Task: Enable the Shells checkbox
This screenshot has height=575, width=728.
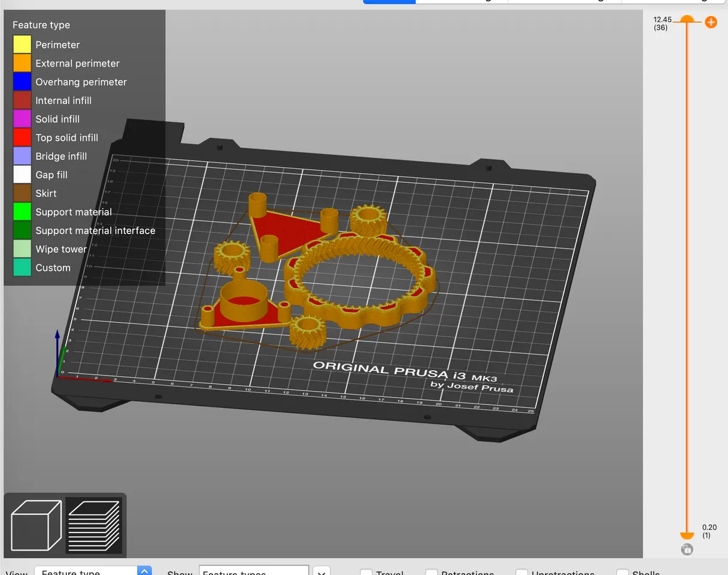Action: coord(623,571)
